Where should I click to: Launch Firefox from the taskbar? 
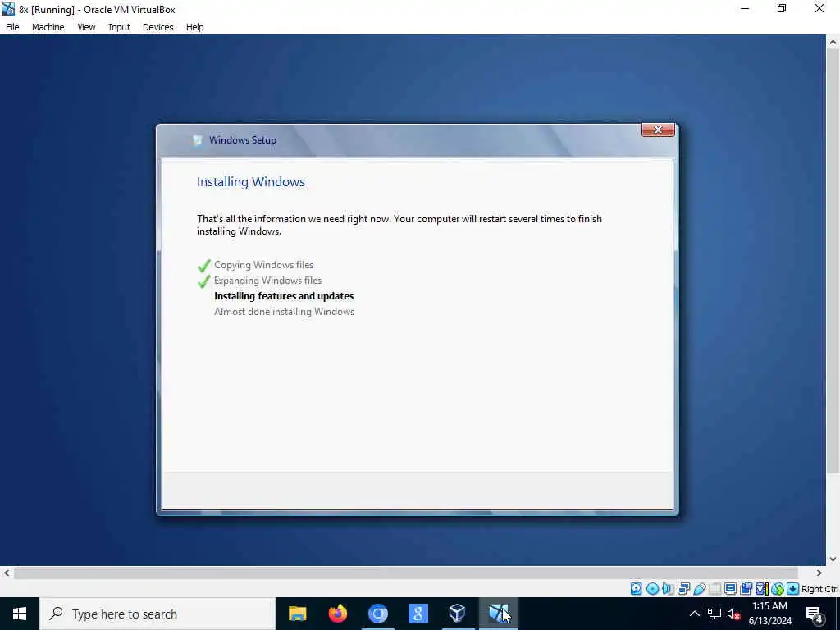coord(337,614)
